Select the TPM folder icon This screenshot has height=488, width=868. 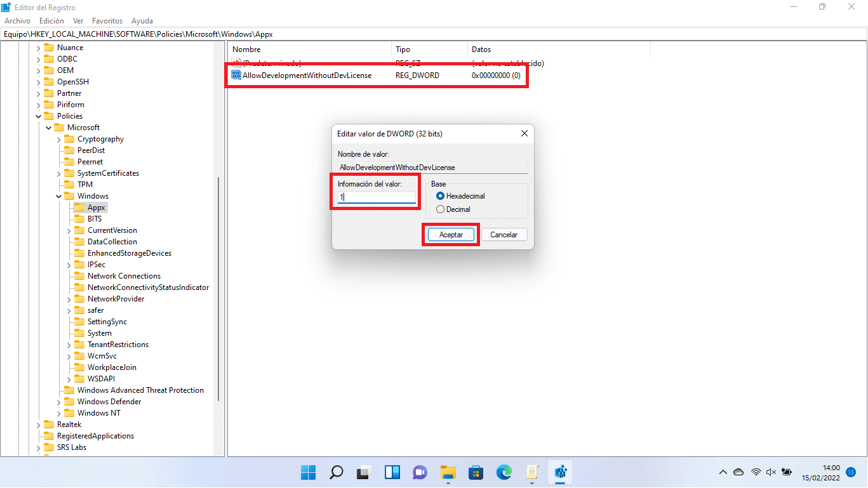click(69, 185)
